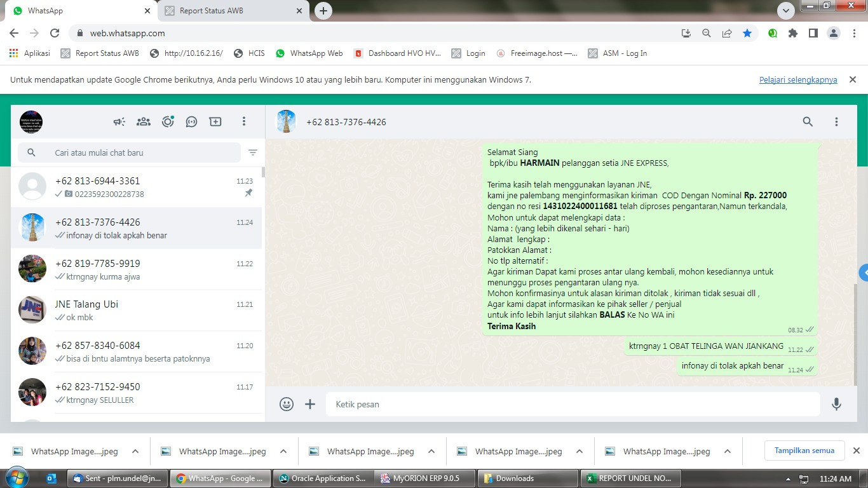Toggle the unread chats filter icon
Screen dimensions: 868x488
(253, 152)
